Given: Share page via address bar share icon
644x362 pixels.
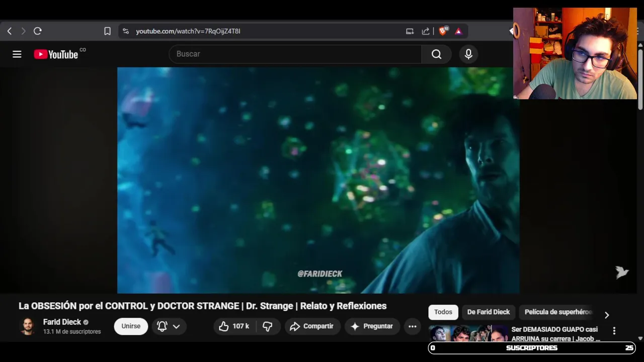Looking at the screenshot, I should tap(426, 31).
